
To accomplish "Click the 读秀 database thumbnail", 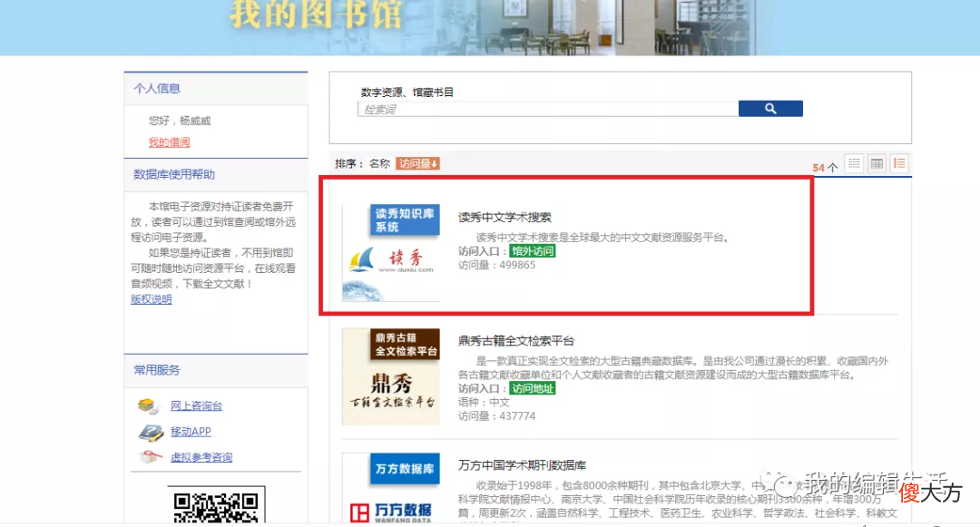I will click(391, 253).
